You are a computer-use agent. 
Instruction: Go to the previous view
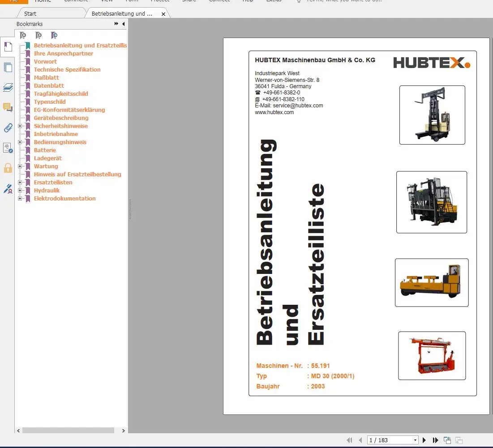click(446, 440)
